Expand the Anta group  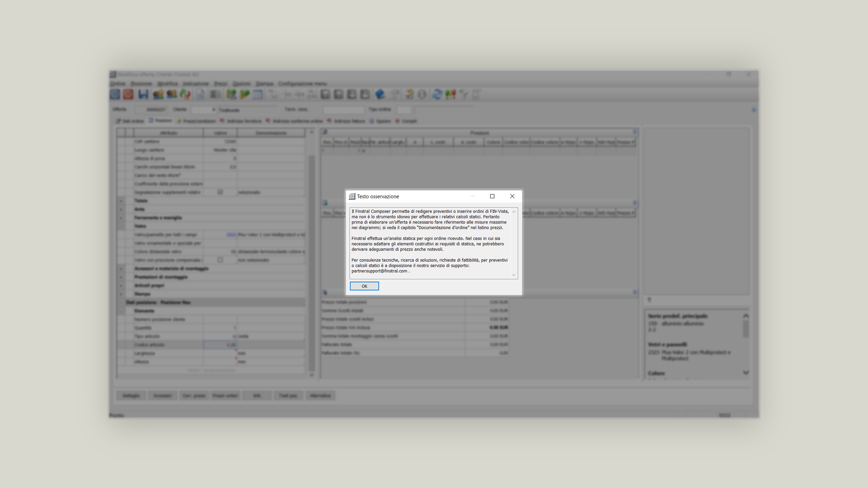point(121,209)
